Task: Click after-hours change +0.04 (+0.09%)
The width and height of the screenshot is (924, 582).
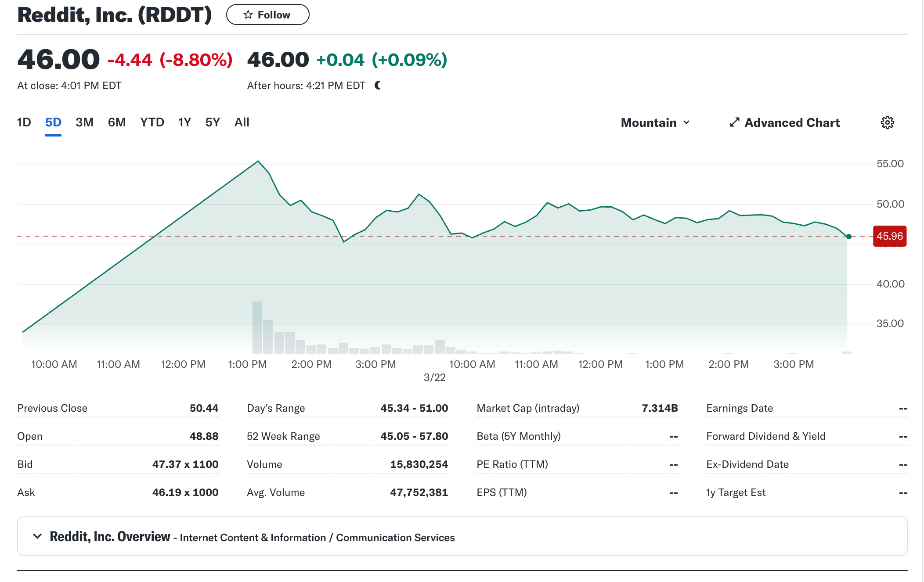Action: [x=382, y=60]
